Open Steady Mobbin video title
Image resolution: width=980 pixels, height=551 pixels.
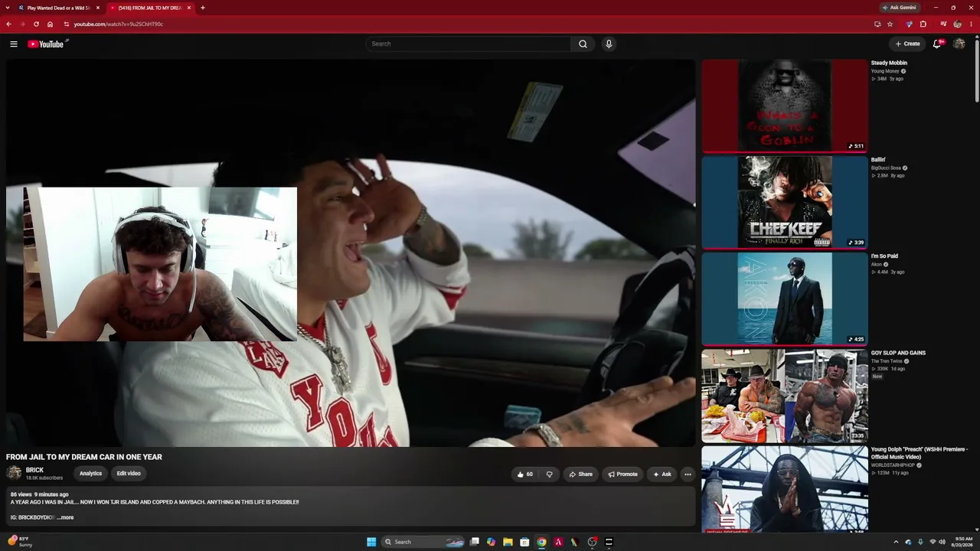(x=889, y=63)
